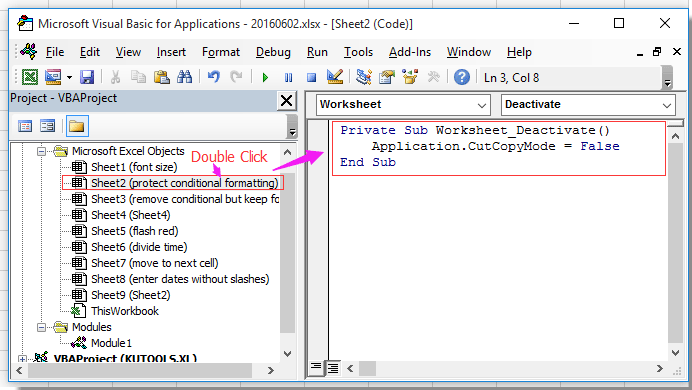The width and height of the screenshot is (692, 390).
Task: Click the View Code icon in Project pane
Action: click(x=25, y=127)
